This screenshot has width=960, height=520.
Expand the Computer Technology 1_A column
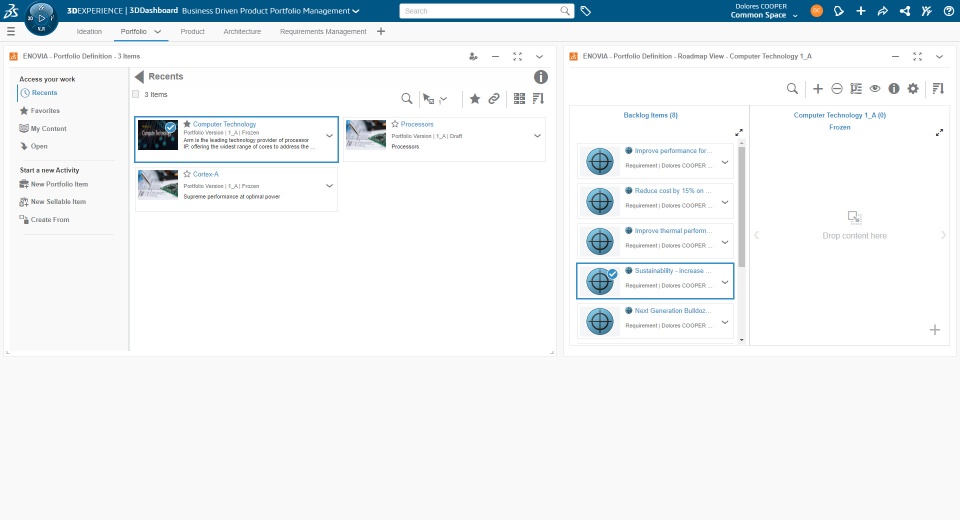coord(939,133)
